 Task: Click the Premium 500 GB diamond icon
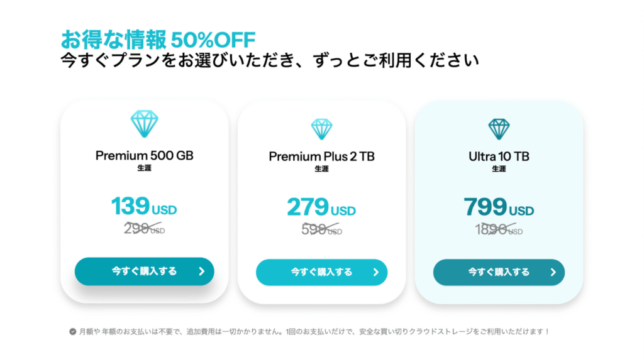pyautogui.click(x=144, y=124)
